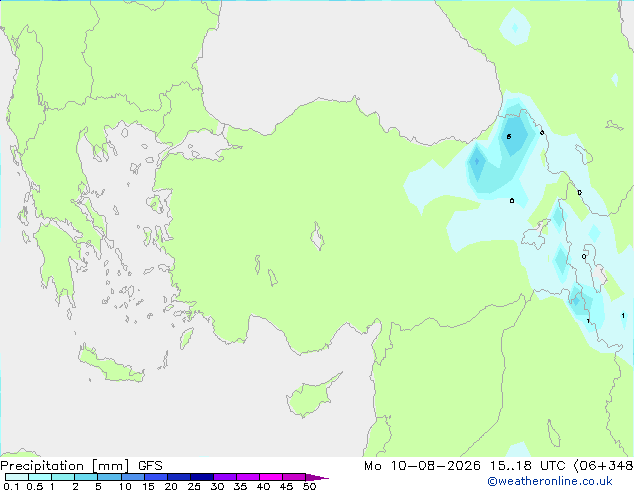Viewport: 634px width, 490px height.
Task: Click the '0.5' legend scale label
Action: point(35,486)
